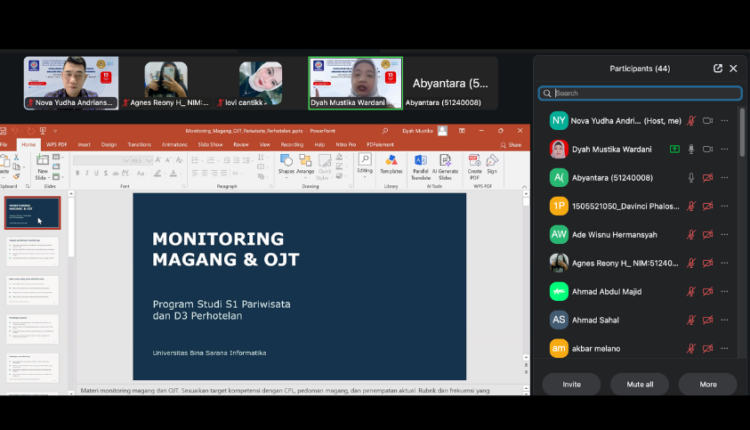
Task: Open the Design ribbon tab
Action: click(109, 144)
